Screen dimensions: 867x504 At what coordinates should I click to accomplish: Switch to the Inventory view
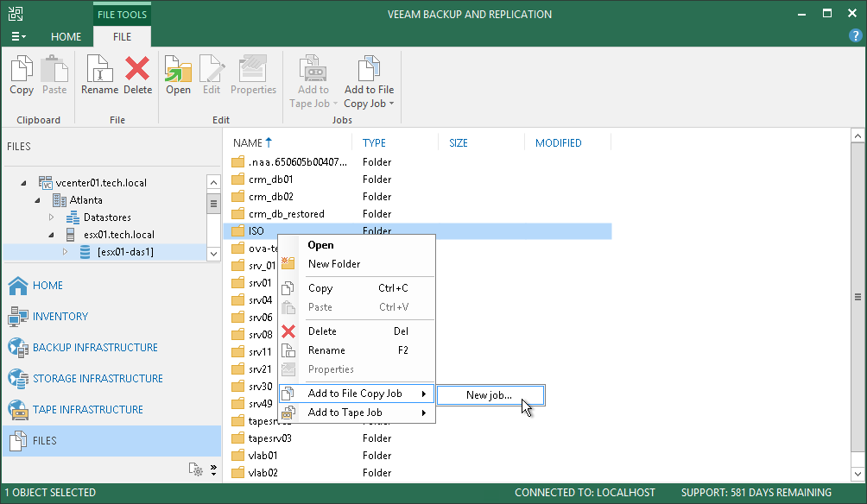[x=60, y=317]
